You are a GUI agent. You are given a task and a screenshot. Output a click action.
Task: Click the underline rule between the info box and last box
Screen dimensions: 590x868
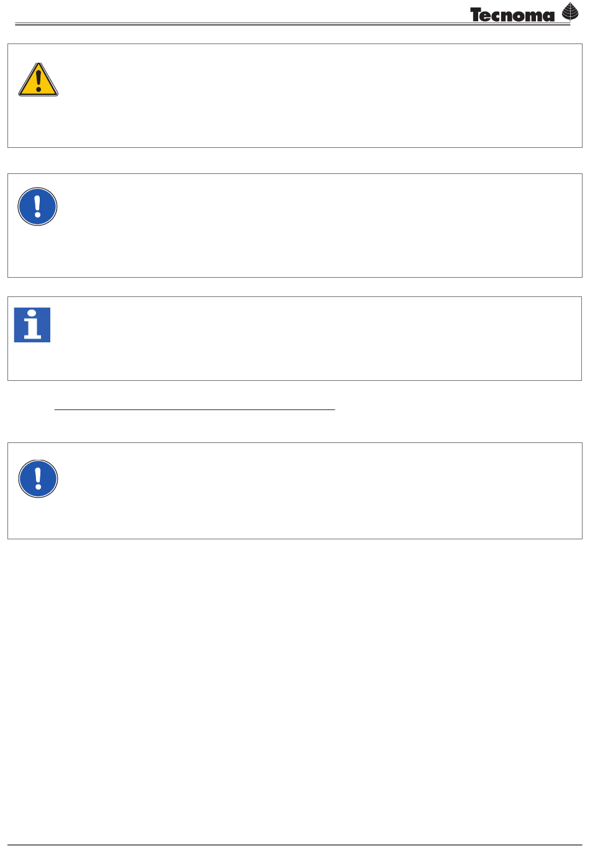(194, 410)
